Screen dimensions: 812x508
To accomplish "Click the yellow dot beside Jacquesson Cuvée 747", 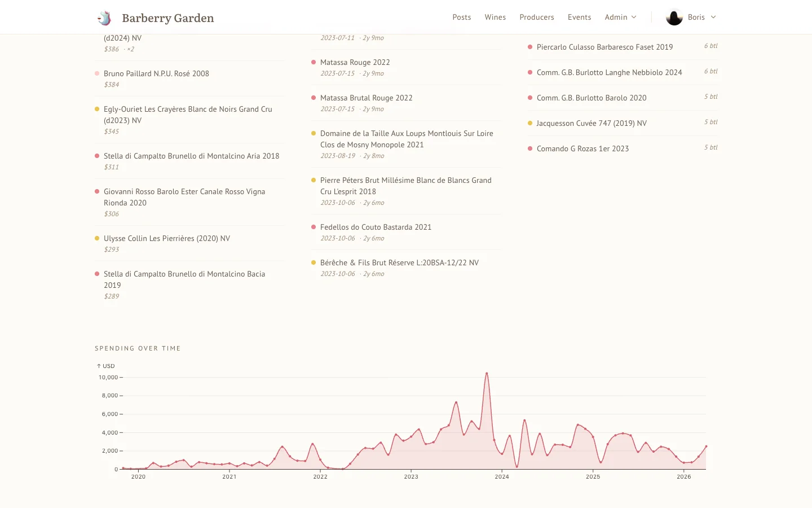I will 529,122.
